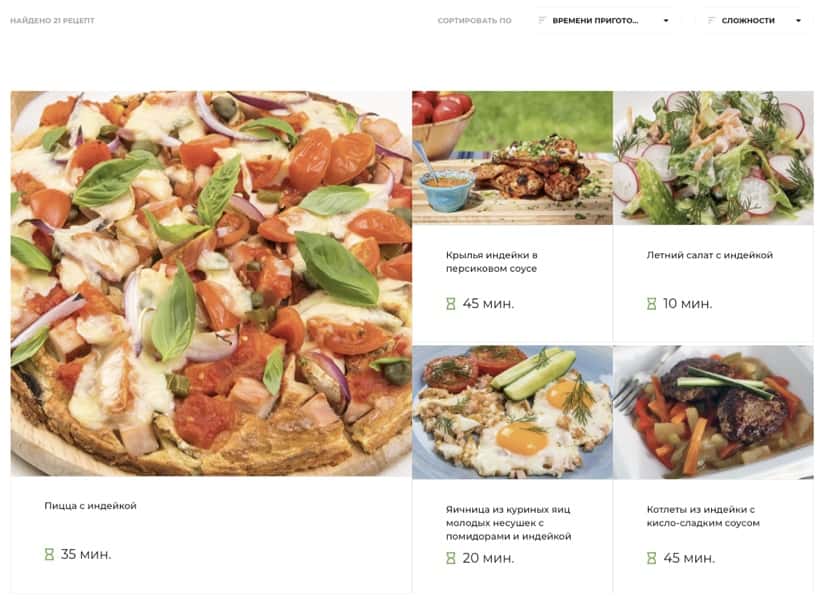Select the large turkey pizza photo

tap(211, 284)
